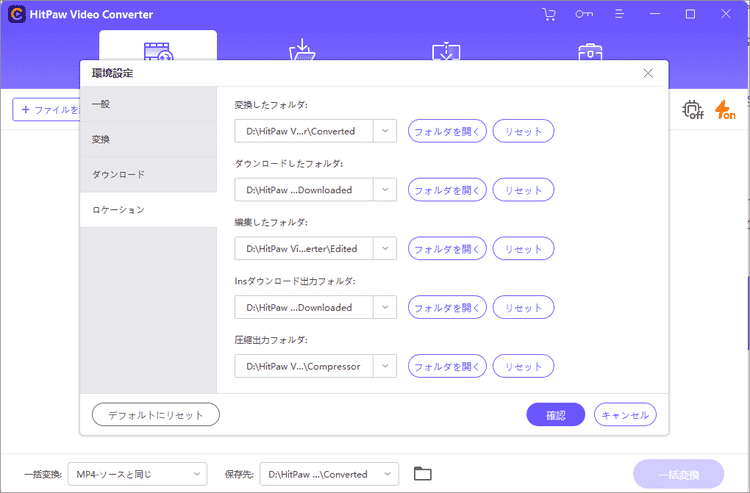This screenshot has height=493, width=750.
Task: Reset the 圧縮出力フォルダ path
Action: (x=523, y=366)
